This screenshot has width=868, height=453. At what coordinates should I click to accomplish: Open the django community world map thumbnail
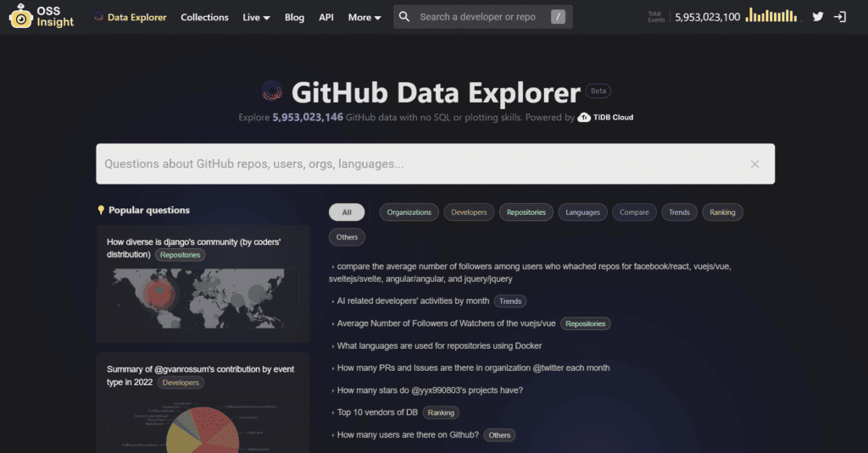[203, 299]
